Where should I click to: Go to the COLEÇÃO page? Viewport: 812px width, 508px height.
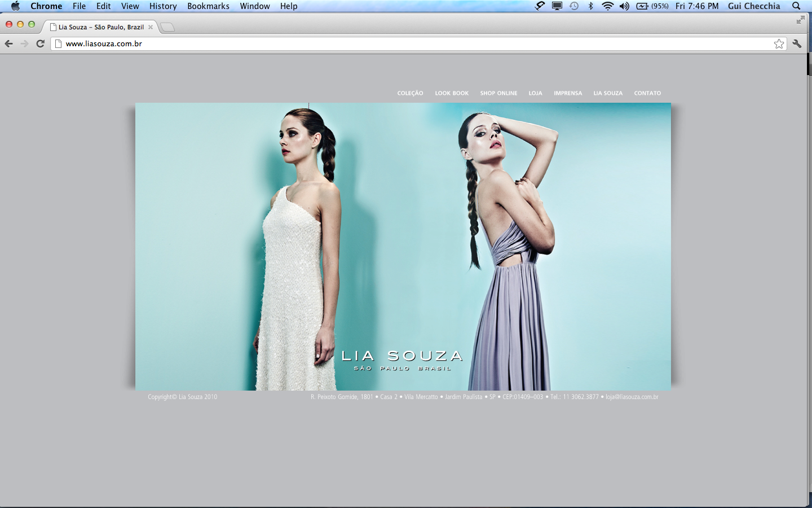pos(410,93)
